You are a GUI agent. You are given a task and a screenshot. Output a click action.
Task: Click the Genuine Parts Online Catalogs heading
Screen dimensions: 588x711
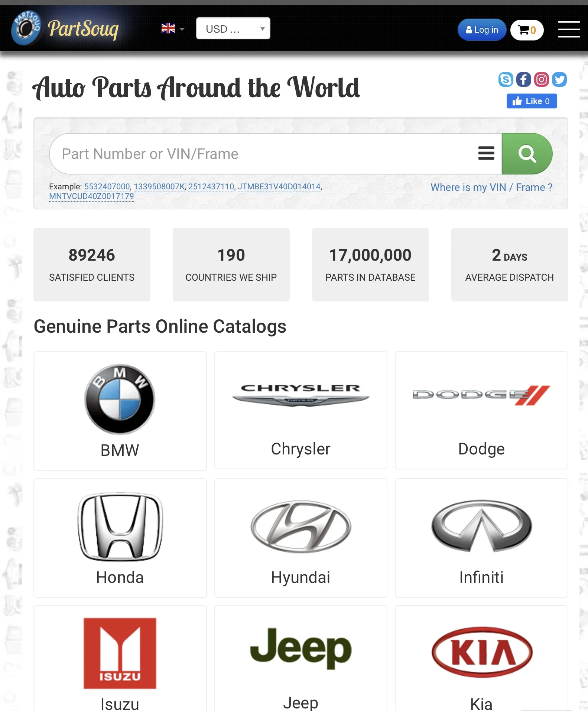[160, 327]
